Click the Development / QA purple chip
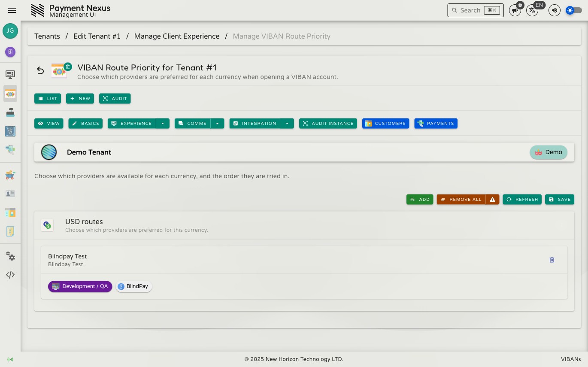588x367 pixels. (x=80, y=286)
